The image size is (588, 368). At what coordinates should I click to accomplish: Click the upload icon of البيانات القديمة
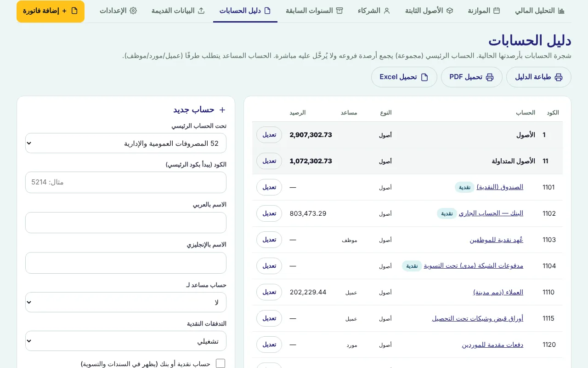tap(201, 11)
